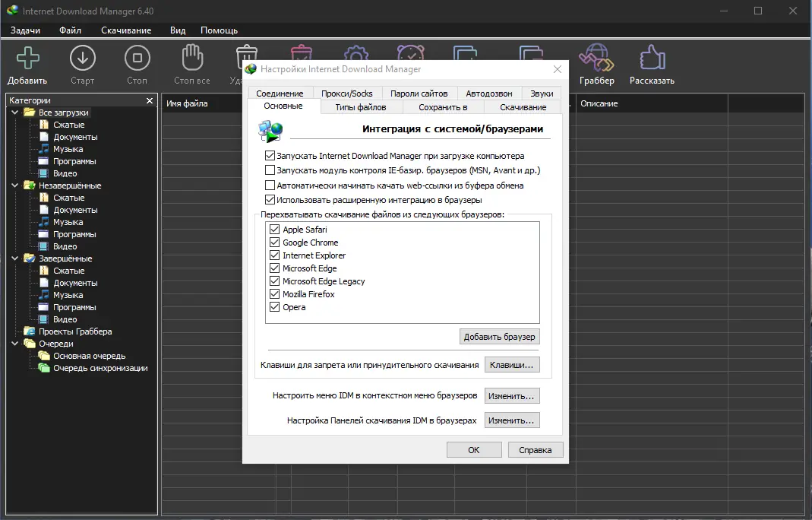Viewport: 812px width, 520px height.
Task: Click the Описание column header
Action: click(652, 103)
